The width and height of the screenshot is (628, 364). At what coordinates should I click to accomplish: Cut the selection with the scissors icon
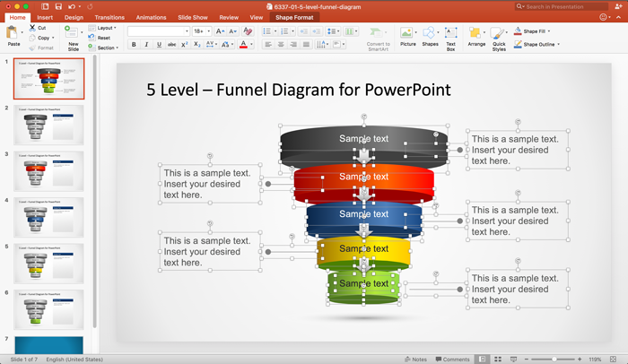(x=32, y=28)
